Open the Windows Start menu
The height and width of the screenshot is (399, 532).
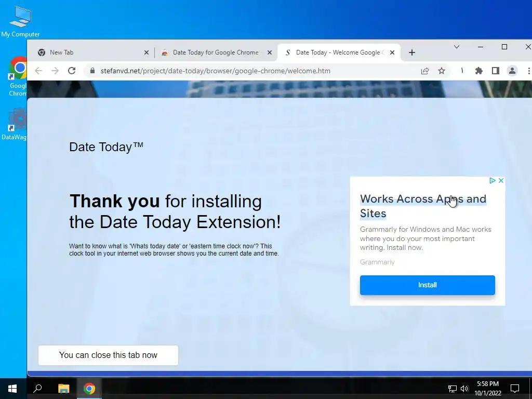pos(12,389)
